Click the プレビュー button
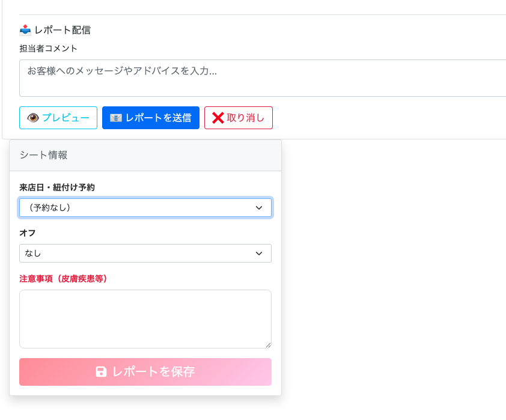Image resolution: width=506 pixels, height=420 pixels. pos(58,118)
